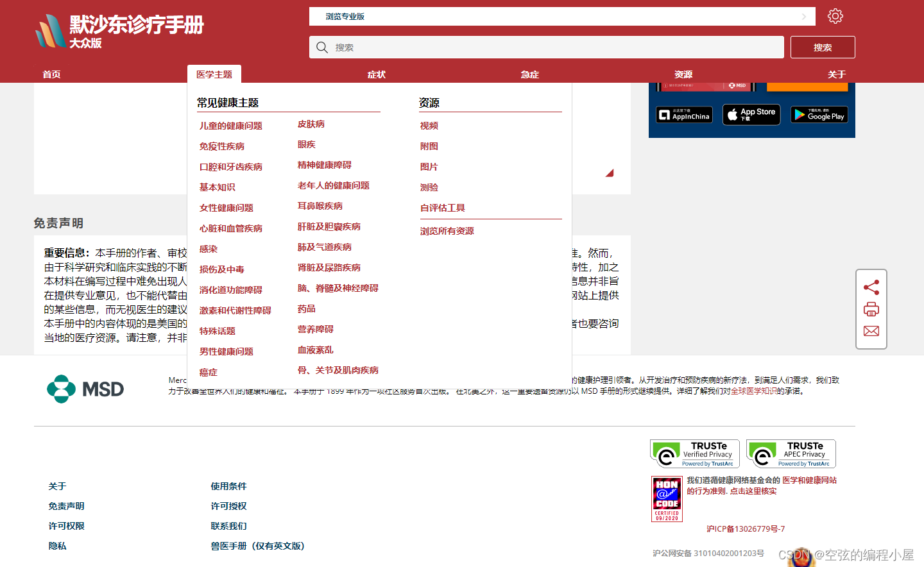This screenshot has height=567, width=924.
Task: Select 口腔和牙齿疾病 topic
Action: [x=231, y=167]
